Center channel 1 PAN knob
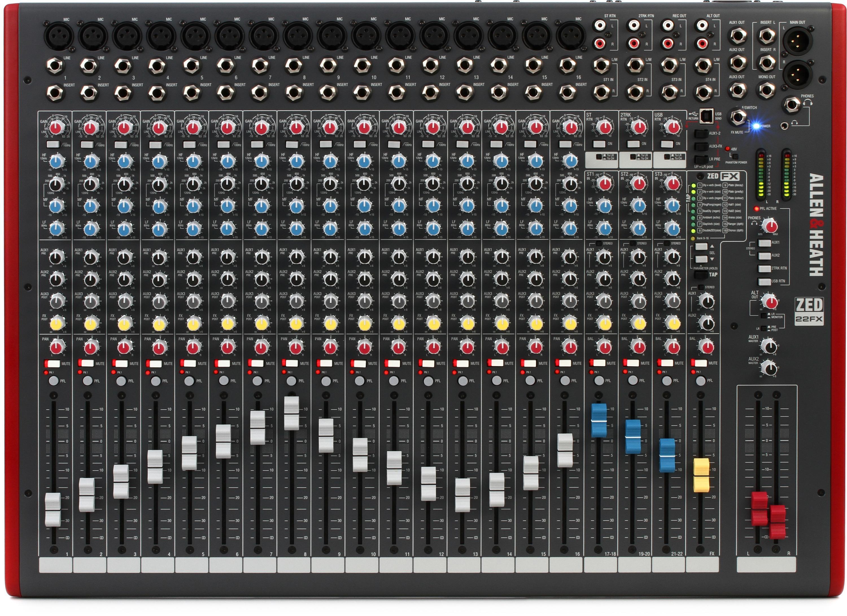 (x=57, y=347)
